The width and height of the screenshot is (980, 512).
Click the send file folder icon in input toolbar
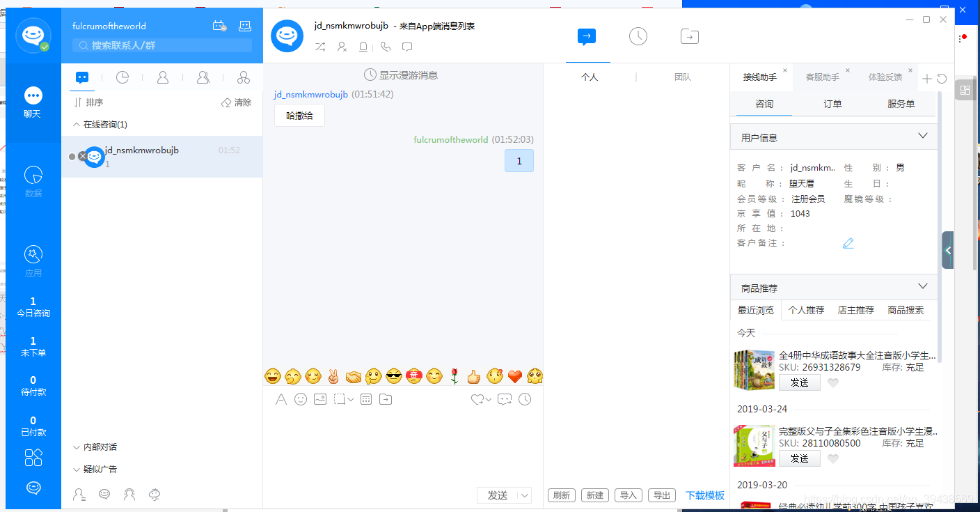(x=386, y=399)
